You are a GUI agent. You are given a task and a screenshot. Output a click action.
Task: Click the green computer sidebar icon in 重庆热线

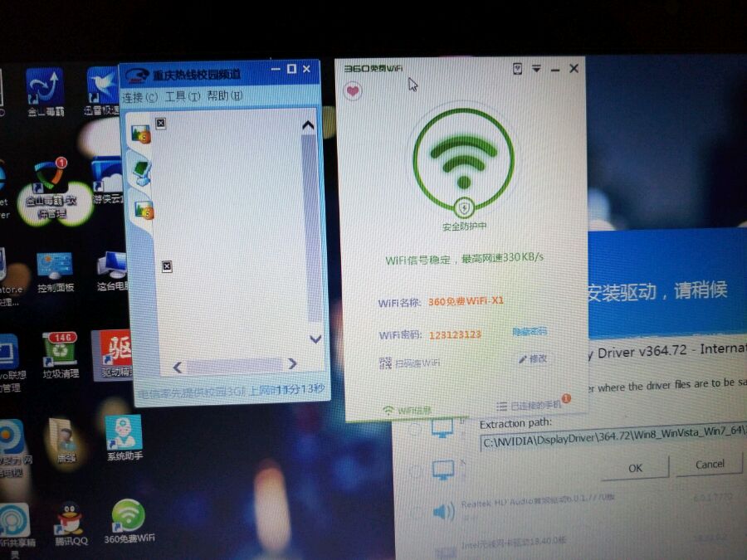pyautogui.click(x=142, y=173)
